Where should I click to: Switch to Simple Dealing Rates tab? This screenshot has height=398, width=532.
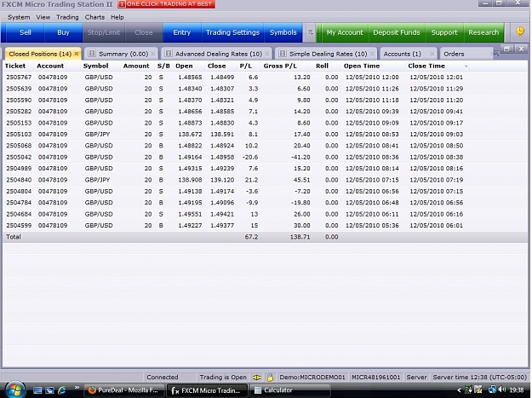click(328, 54)
